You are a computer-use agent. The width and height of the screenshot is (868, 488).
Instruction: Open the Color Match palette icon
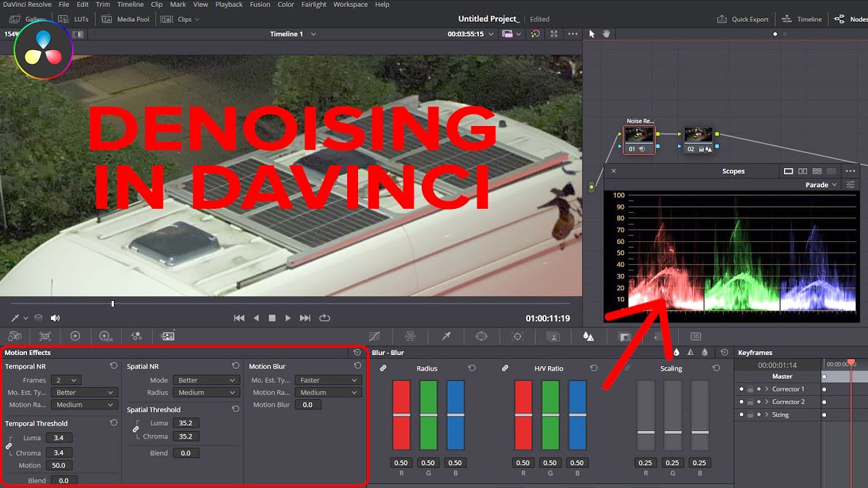[45, 336]
